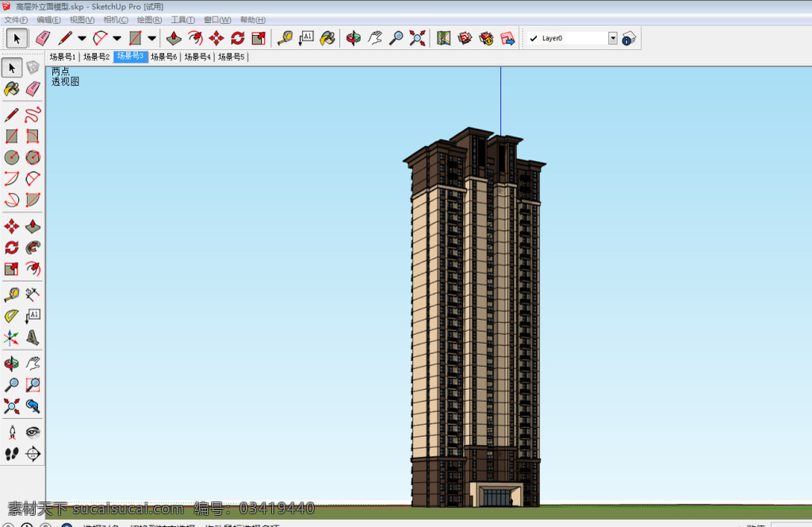812x527 pixels.
Task: Return to the Previous camera view
Action: 33,406
